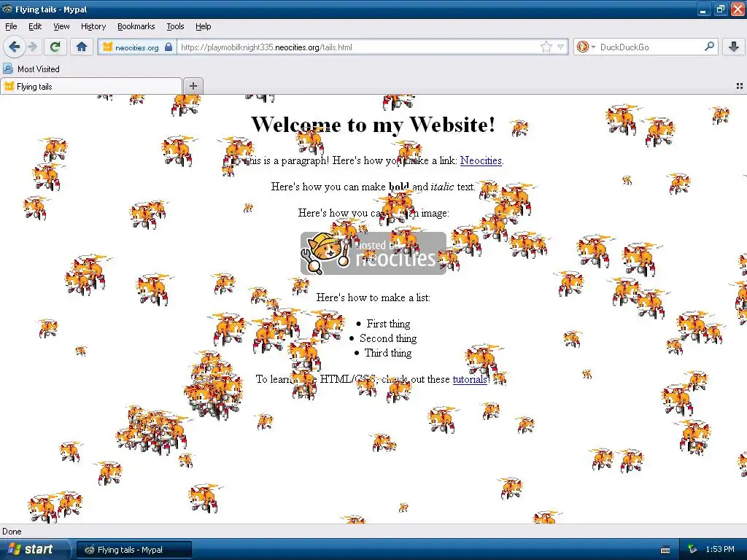
Task: Go back with the Back arrow button
Action: (x=15, y=47)
